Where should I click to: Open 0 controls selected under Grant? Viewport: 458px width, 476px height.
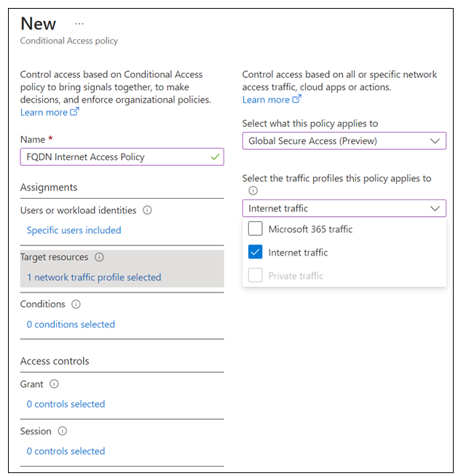coord(66,404)
